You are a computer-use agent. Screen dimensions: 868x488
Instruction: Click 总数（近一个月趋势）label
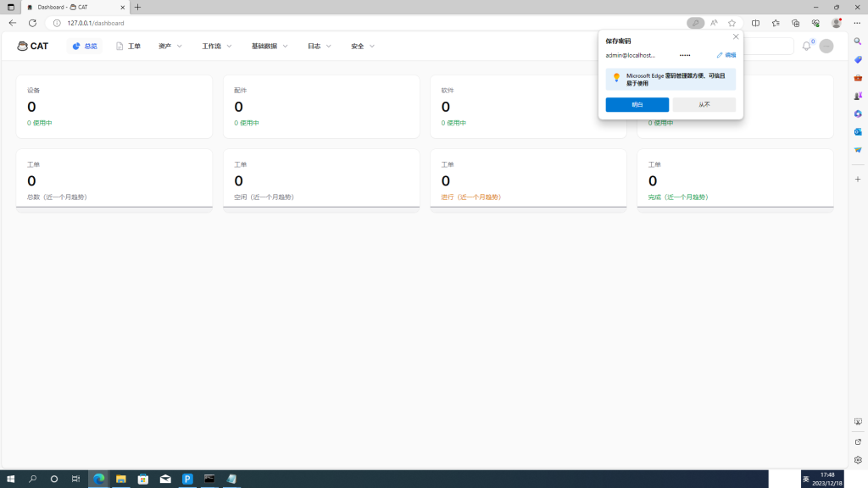pyautogui.click(x=57, y=197)
